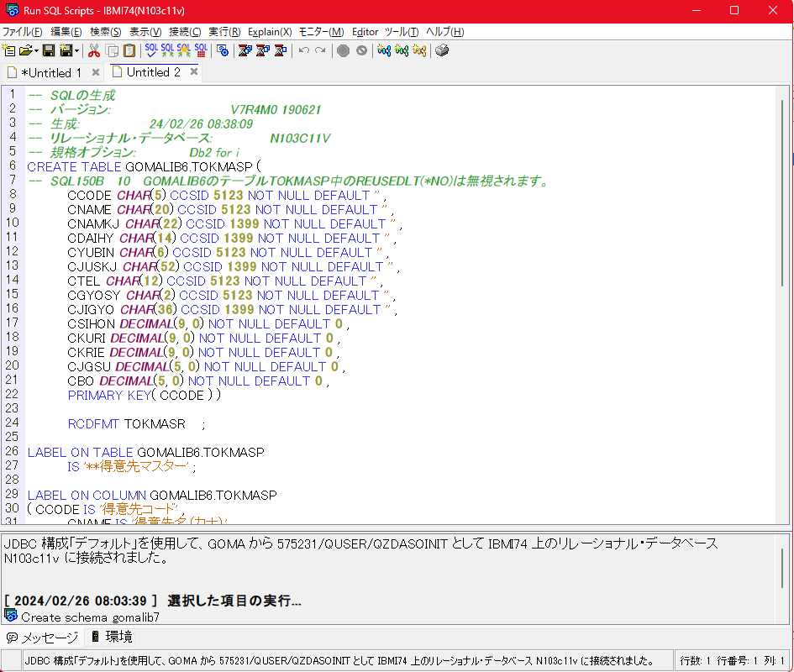
Task: Open the 接続(C) menu
Action: [185, 32]
